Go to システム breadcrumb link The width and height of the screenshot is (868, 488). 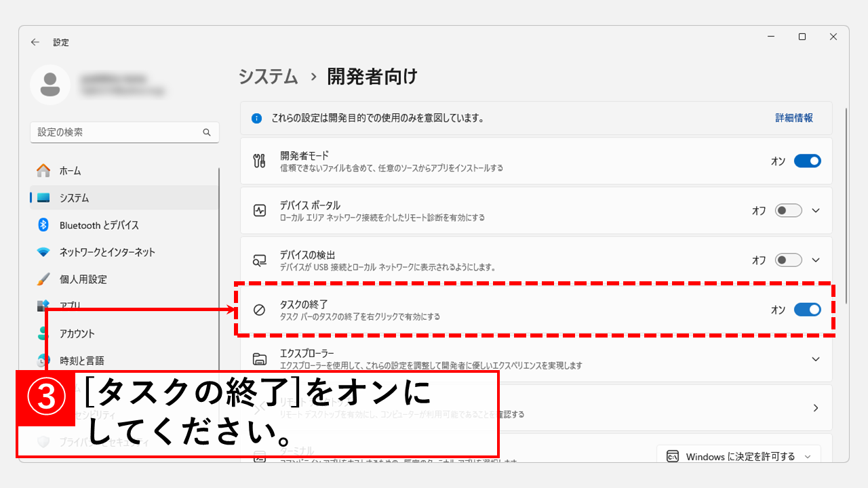point(269,77)
